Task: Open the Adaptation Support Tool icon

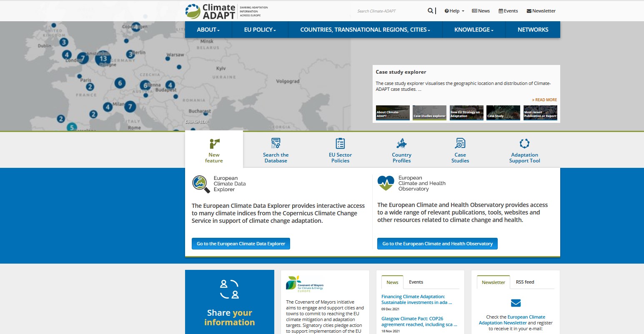Action: click(x=524, y=144)
